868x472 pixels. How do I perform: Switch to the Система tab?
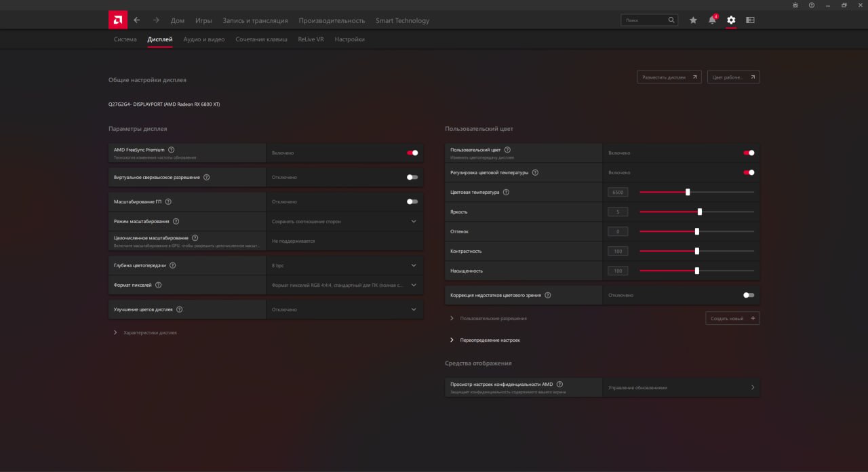click(x=125, y=39)
